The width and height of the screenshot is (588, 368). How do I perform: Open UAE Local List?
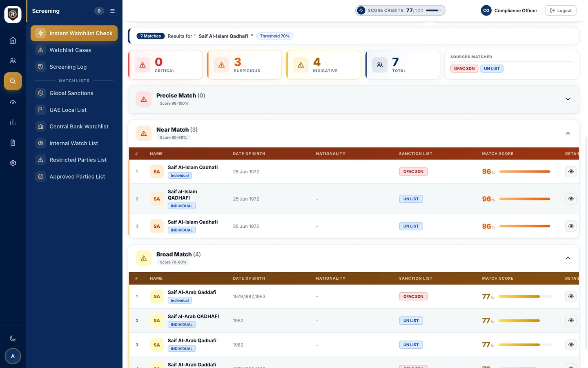click(x=74, y=110)
